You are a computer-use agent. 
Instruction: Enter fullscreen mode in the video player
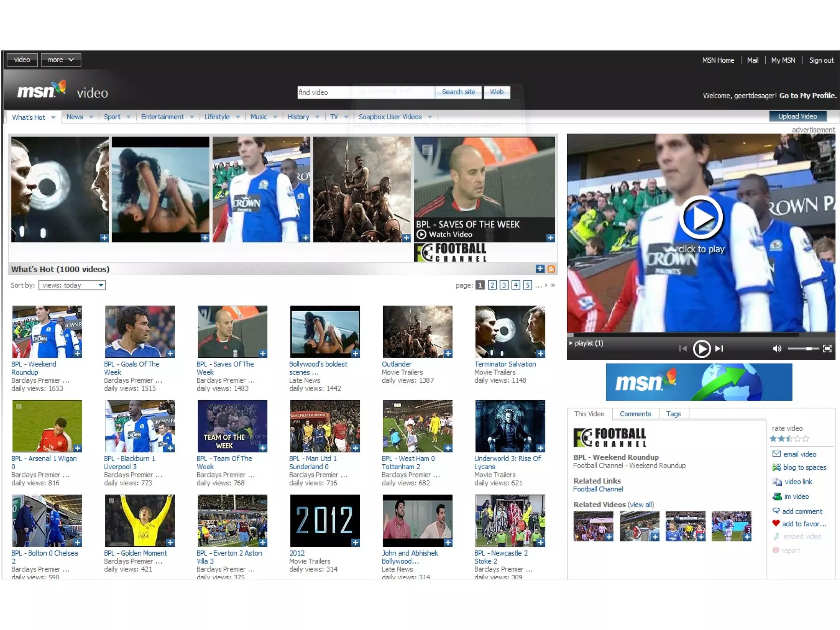point(827,349)
